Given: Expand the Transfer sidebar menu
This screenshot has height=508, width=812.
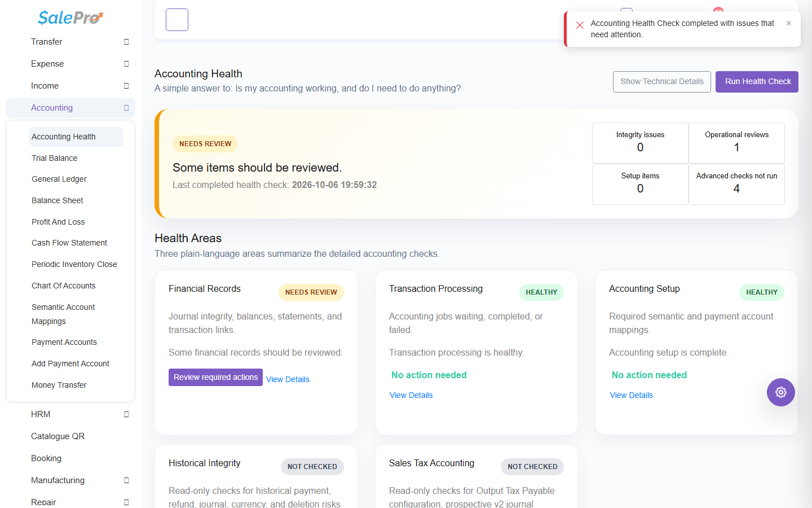Looking at the screenshot, I should [x=70, y=42].
